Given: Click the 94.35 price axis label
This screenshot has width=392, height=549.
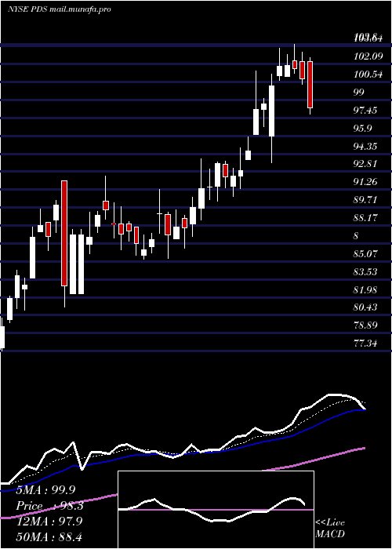Looking at the screenshot, I should [365, 146].
